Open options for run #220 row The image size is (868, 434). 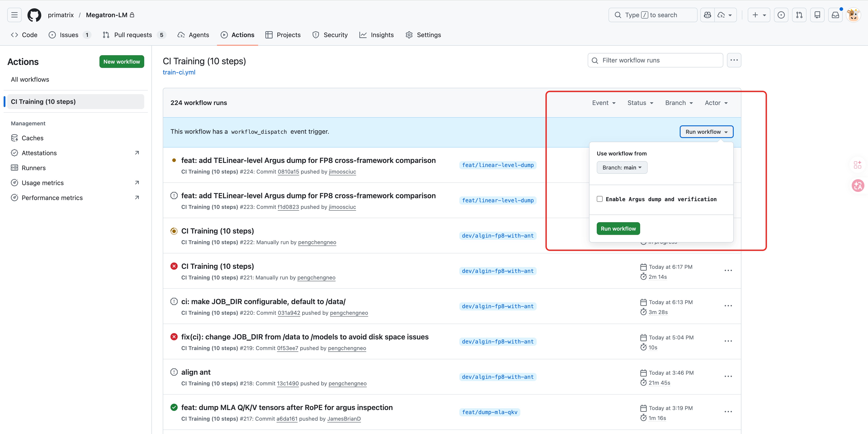tap(728, 306)
